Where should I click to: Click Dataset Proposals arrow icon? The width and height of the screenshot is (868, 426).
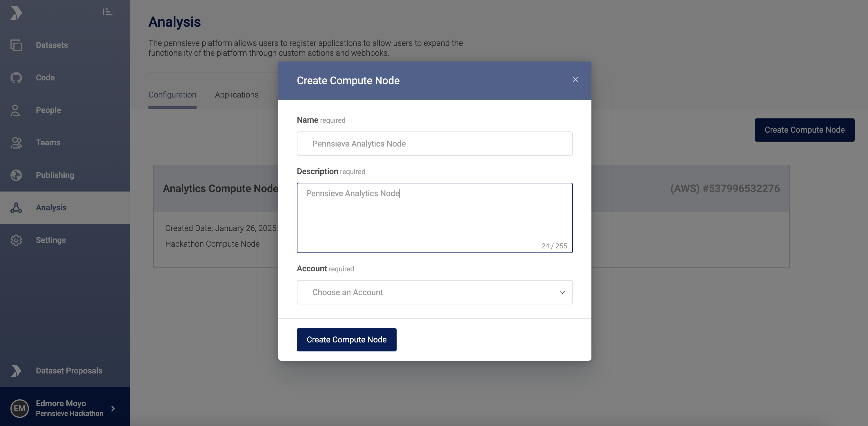click(16, 371)
